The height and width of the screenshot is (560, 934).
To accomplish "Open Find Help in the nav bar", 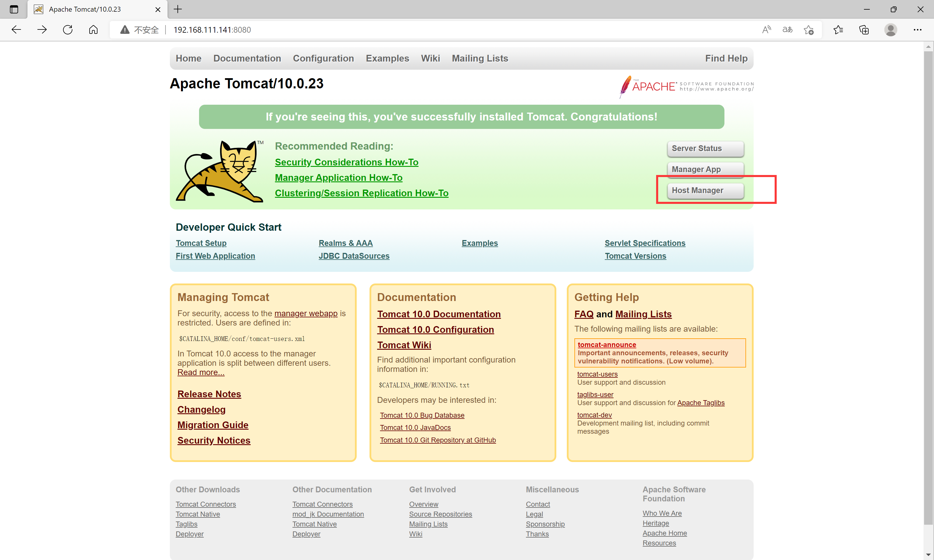I will pos(726,59).
